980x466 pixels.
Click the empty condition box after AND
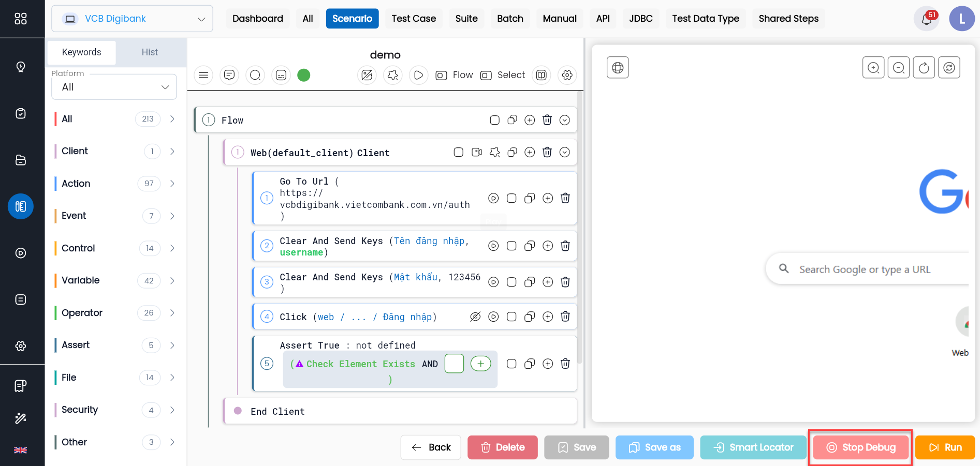[x=454, y=364]
